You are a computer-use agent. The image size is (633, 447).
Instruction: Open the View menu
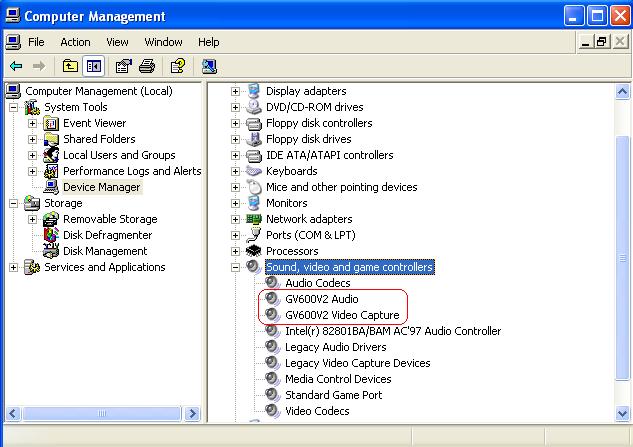tap(117, 42)
